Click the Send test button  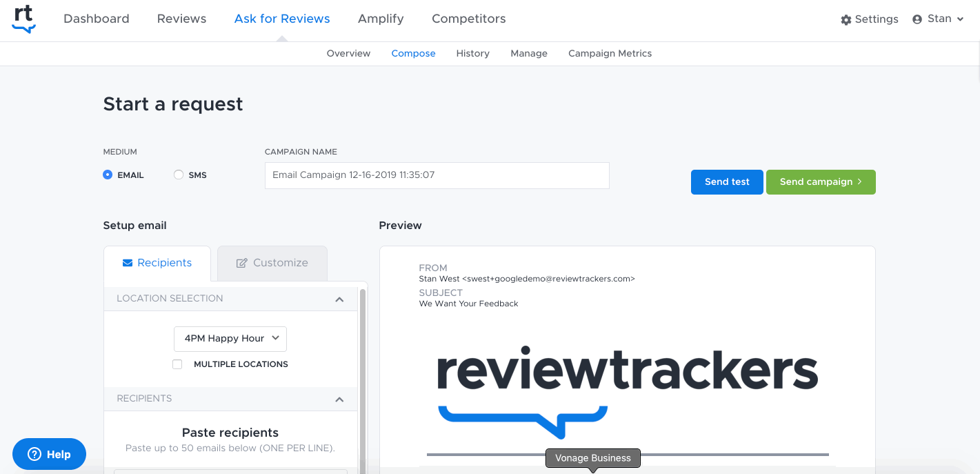click(727, 182)
